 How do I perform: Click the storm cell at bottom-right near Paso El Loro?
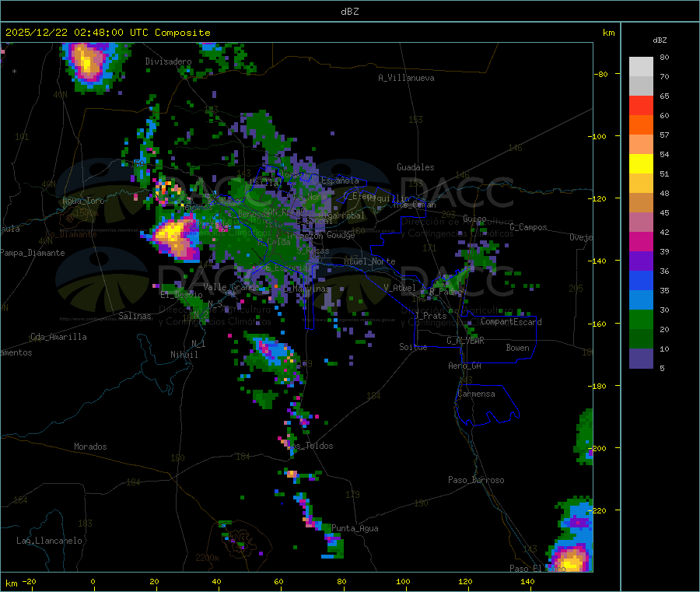(x=571, y=559)
